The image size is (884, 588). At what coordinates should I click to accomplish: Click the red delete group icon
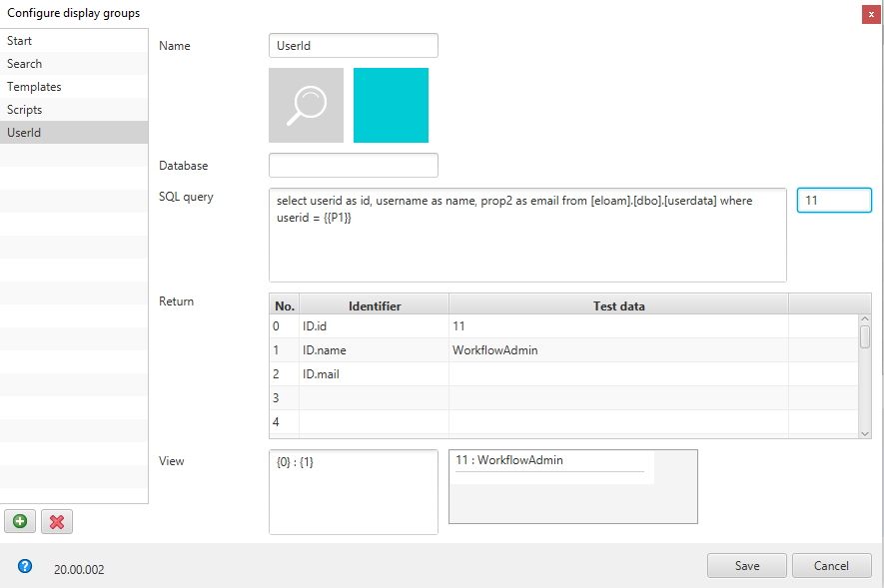[57, 521]
